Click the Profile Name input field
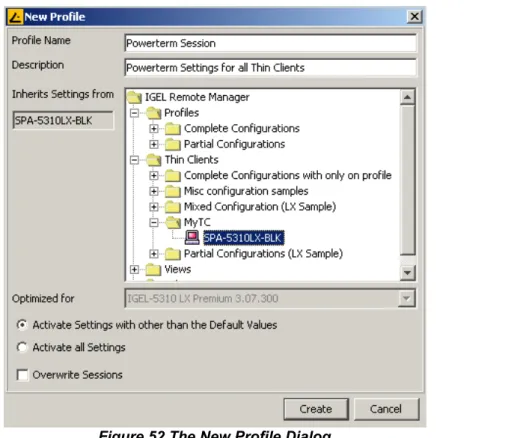Viewport: 520px width, 438px height. (270, 43)
